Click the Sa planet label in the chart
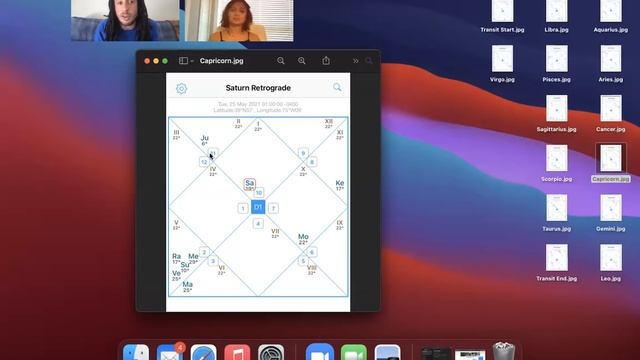Image resolution: width=640 pixels, height=360 pixels. [250, 183]
